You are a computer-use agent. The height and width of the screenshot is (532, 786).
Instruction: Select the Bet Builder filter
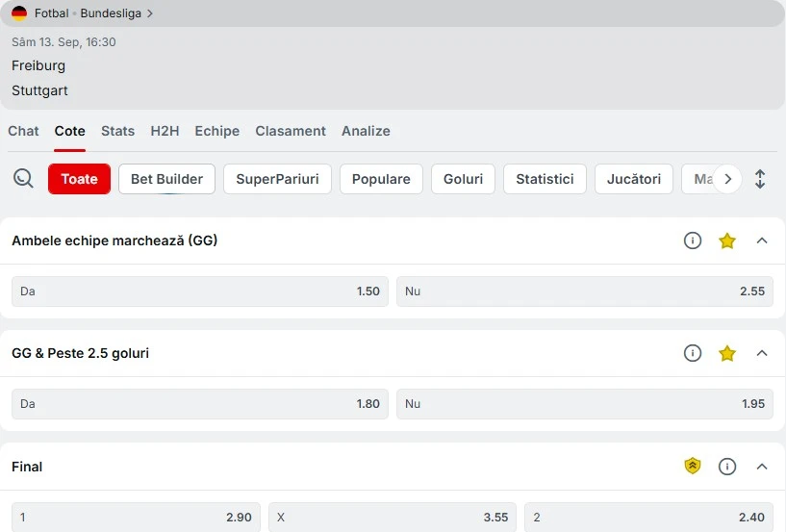(x=167, y=179)
